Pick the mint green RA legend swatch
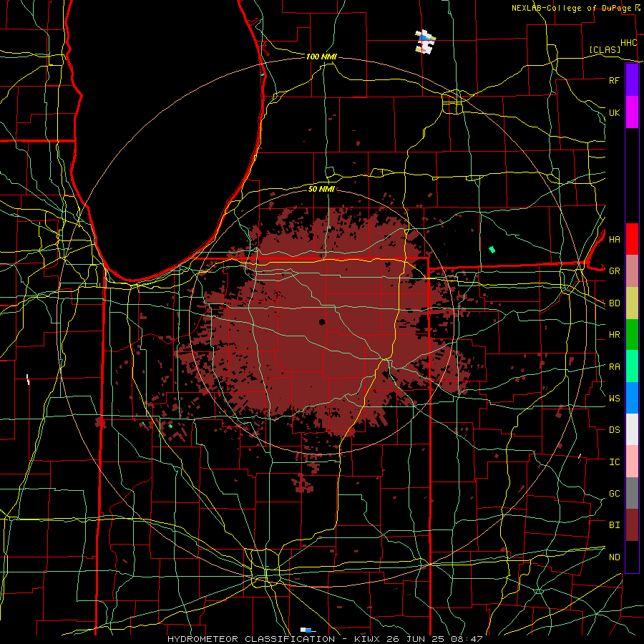Viewport: 644px width, 644px height. (x=632, y=366)
